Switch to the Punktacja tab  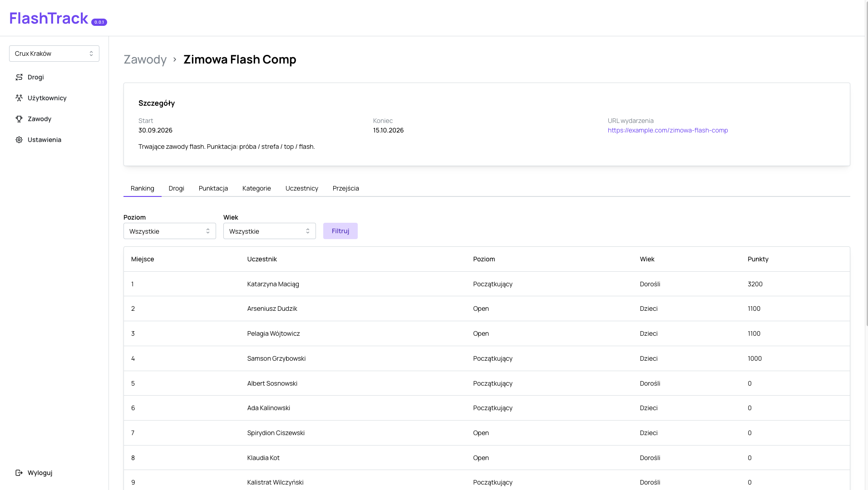213,188
